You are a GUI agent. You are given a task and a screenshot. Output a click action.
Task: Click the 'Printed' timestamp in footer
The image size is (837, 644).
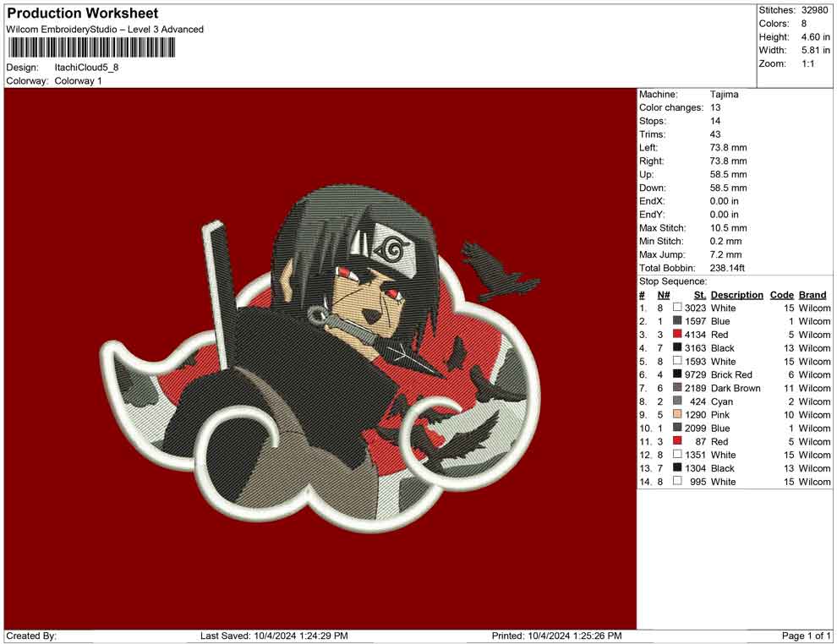point(557,636)
